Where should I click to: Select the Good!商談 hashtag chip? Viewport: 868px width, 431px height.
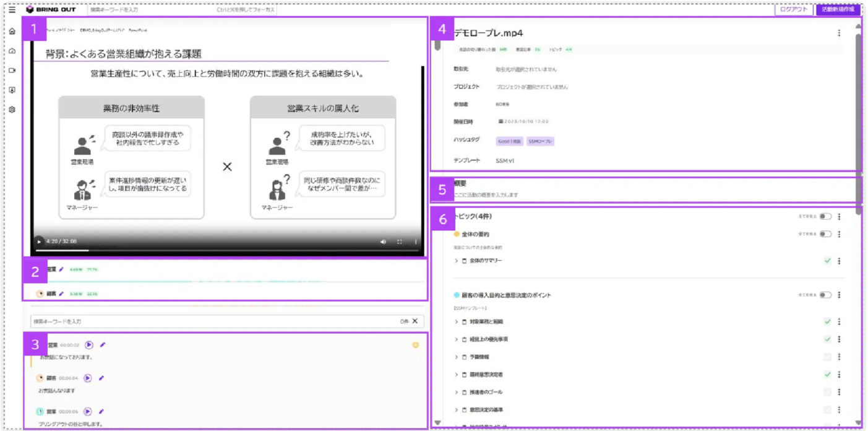tap(509, 141)
